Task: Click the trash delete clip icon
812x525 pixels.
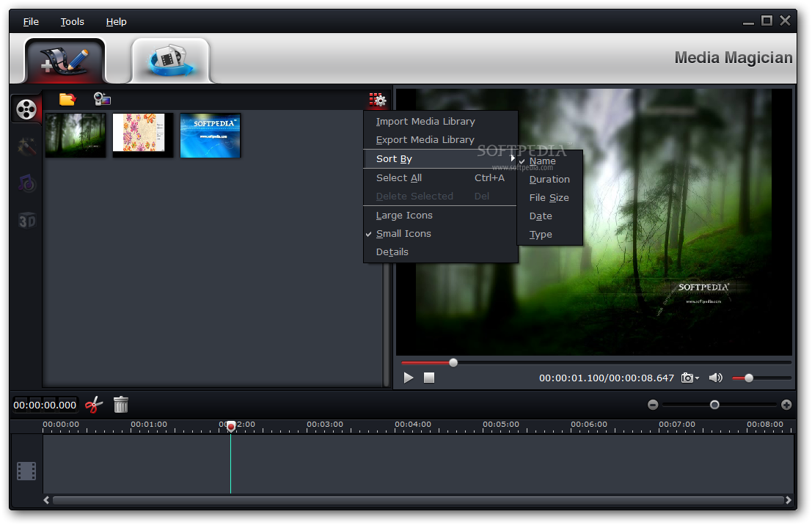Action: tap(120, 405)
